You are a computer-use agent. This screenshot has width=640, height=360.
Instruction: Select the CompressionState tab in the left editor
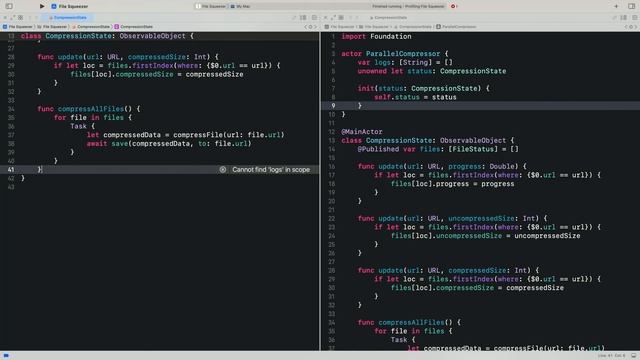68,18
